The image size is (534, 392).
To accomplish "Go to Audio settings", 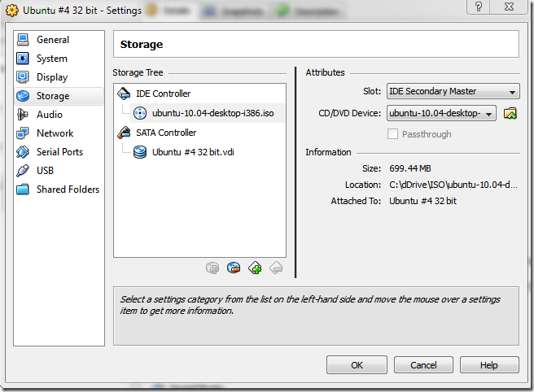I will point(59,115).
